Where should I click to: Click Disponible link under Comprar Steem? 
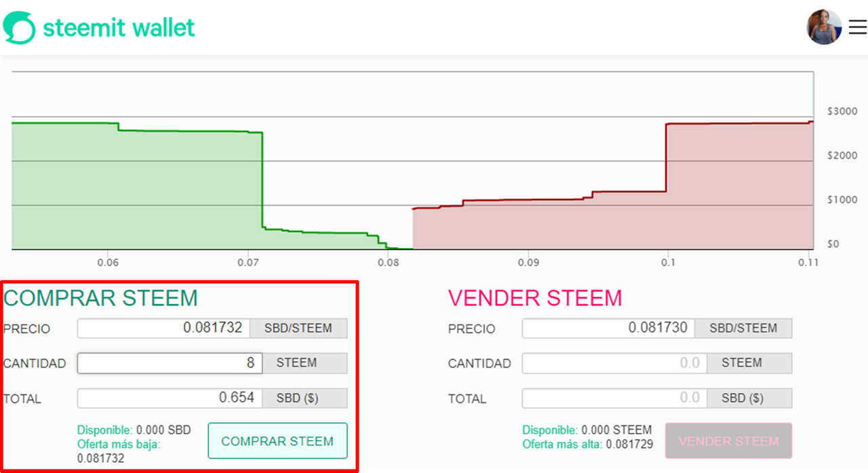point(105,430)
